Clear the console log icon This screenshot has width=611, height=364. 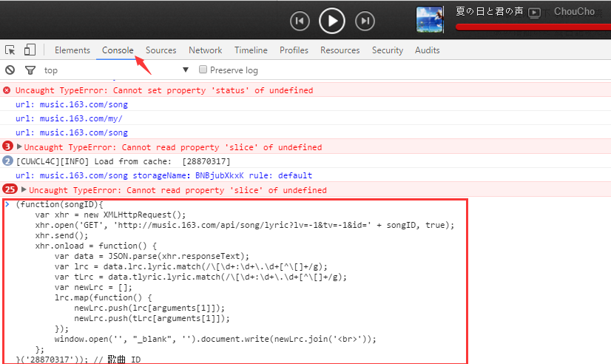tap(10, 70)
